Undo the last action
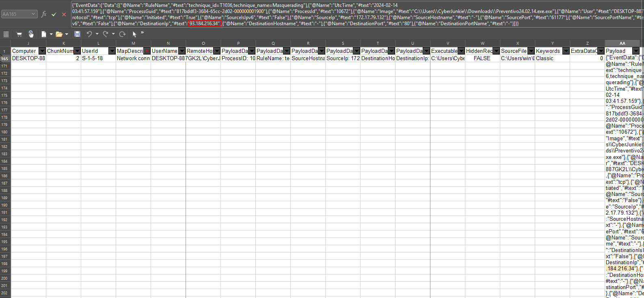The width and height of the screenshot is (644, 298). click(89, 34)
